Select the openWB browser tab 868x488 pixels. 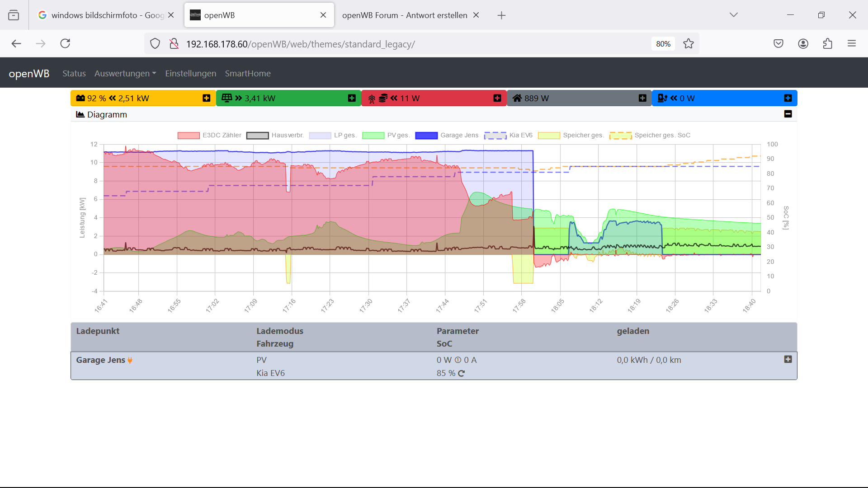pos(259,15)
